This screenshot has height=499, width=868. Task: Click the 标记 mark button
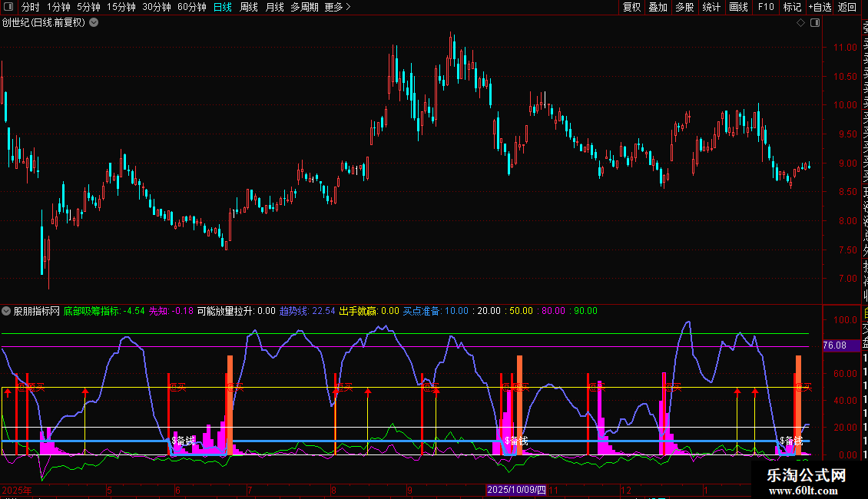click(792, 7)
